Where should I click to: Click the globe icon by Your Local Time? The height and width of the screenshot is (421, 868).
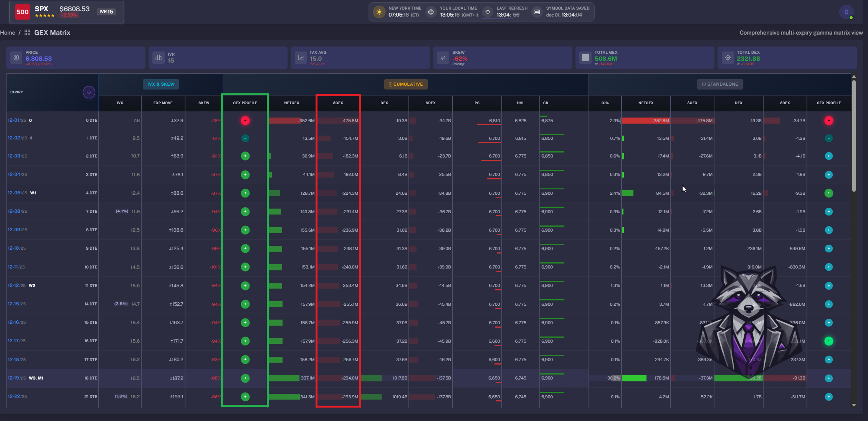[x=431, y=12]
